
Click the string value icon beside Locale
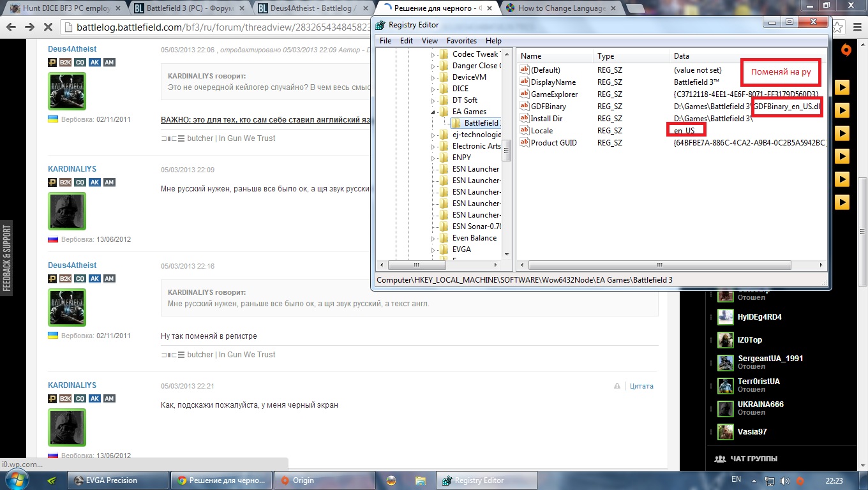point(525,130)
